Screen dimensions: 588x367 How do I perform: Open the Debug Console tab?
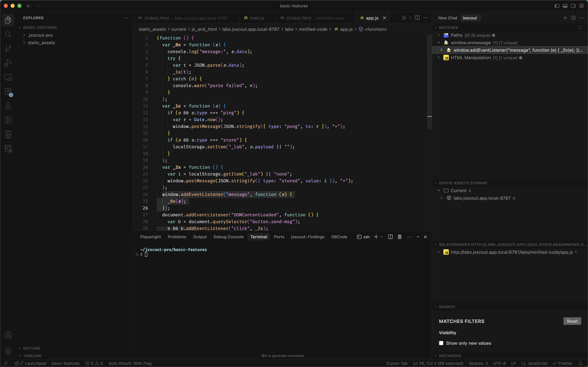tap(228, 237)
